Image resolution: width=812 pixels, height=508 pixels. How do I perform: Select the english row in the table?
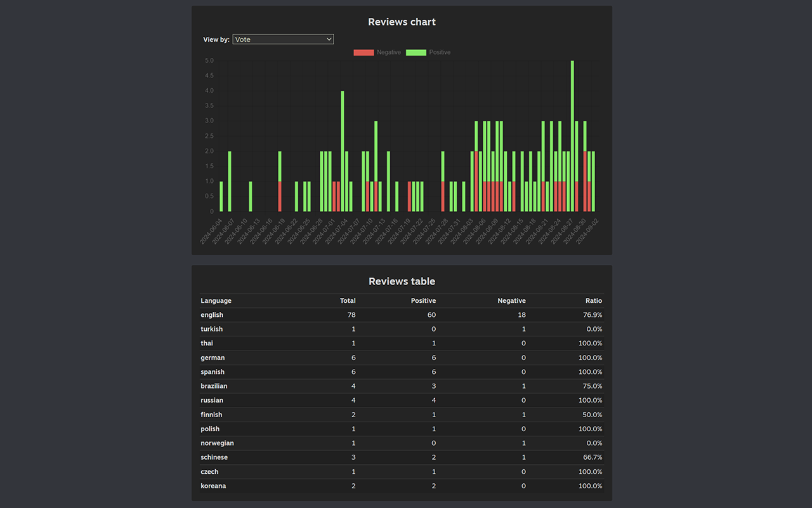click(x=402, y=314)
